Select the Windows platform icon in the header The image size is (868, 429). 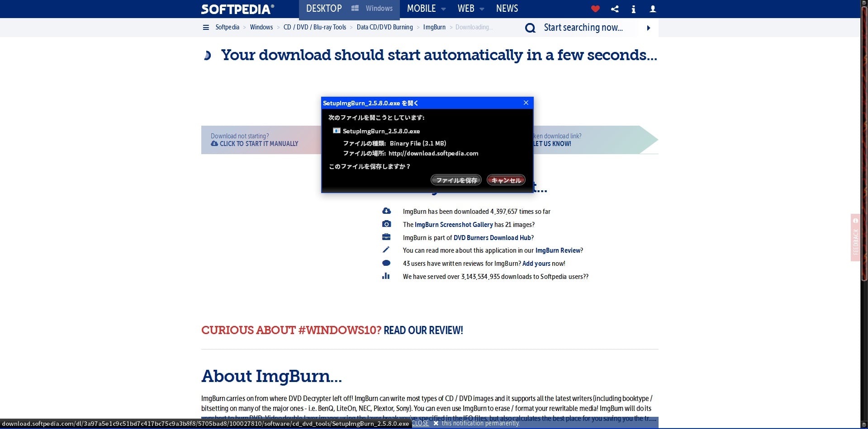point(355,8)
